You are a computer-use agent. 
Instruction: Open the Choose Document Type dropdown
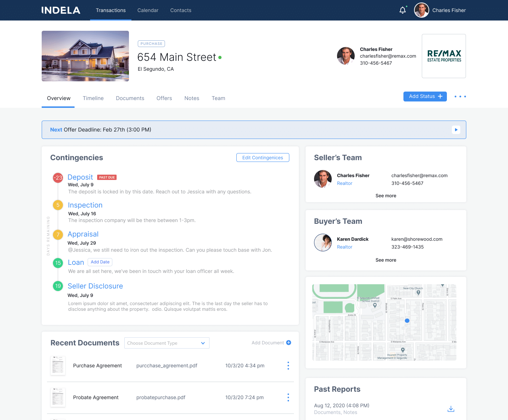coord(167,343)
